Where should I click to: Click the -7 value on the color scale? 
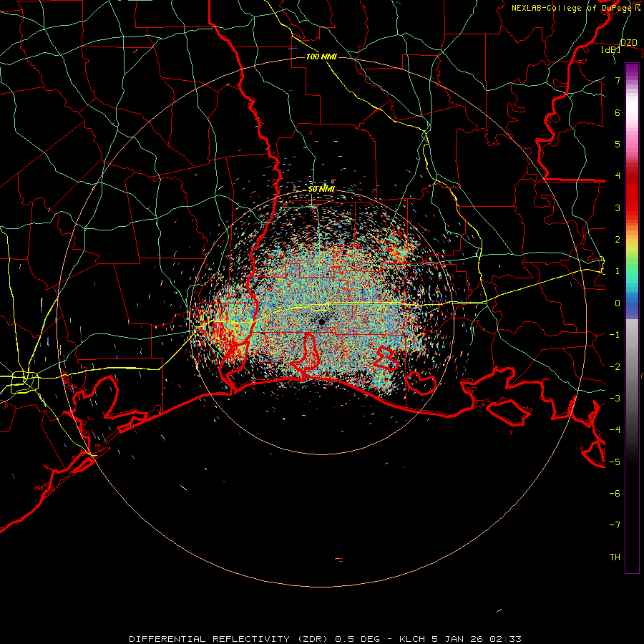(615, 525)
